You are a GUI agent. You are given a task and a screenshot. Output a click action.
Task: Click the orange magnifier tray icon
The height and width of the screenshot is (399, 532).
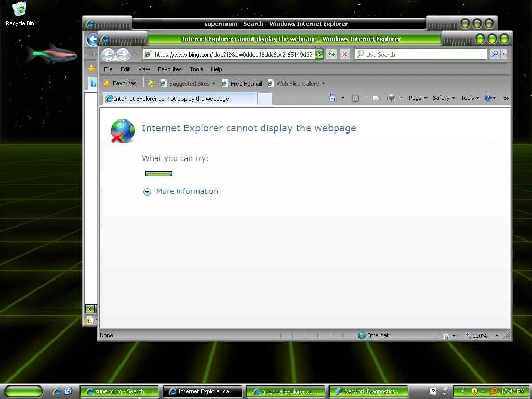[494, 391]
